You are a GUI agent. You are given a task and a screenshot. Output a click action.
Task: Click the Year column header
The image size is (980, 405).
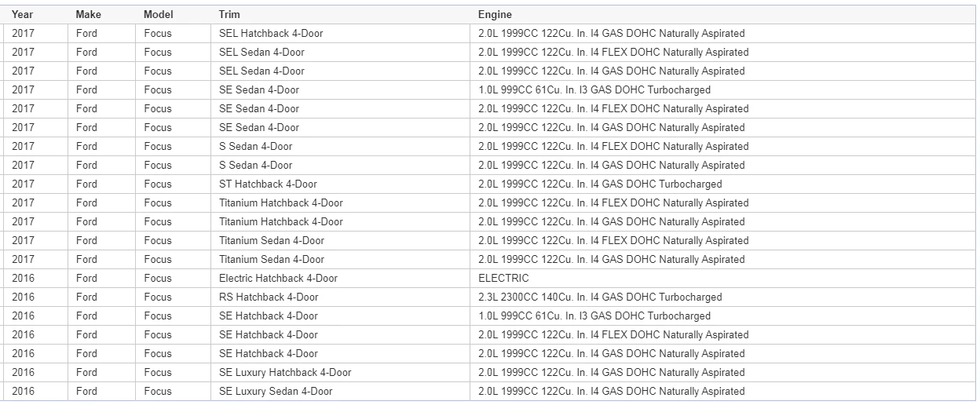[x=36, y=15]
